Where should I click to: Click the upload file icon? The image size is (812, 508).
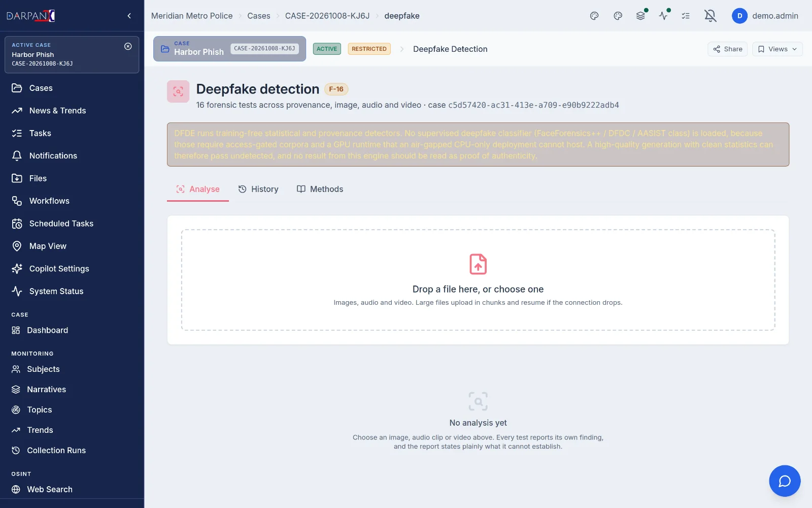(478, 264)
